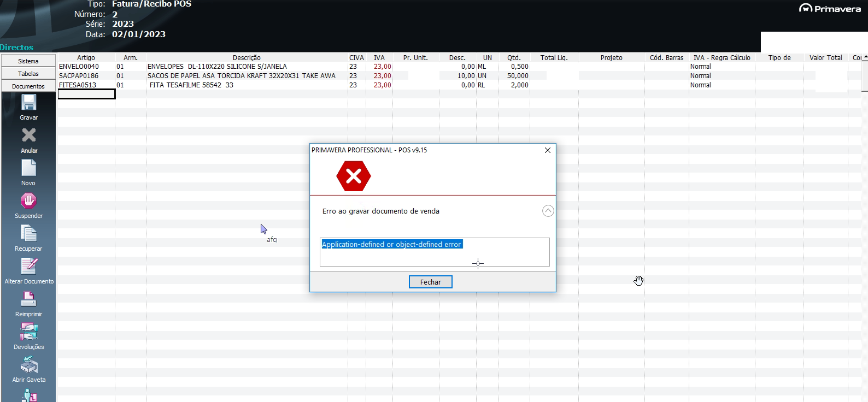The image size is (868, 402).
Task: Click the Suspender hand icon
Action: (x=28, y=201)
